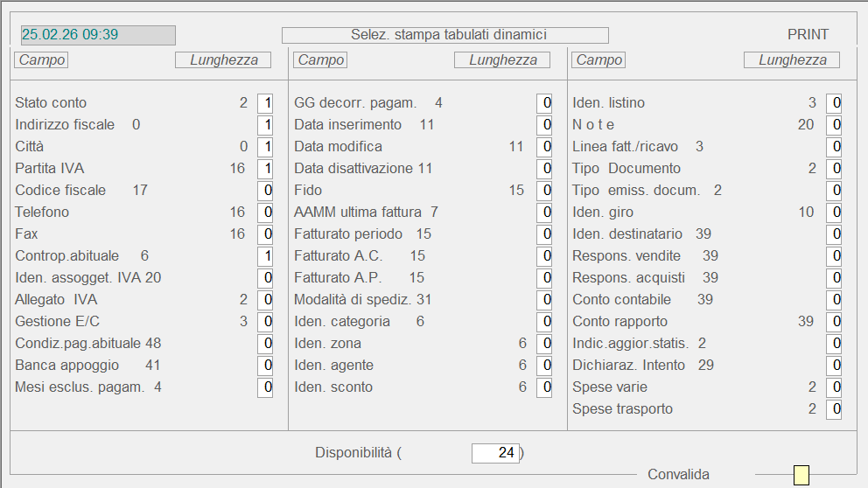This screenshot has width=868, height=488.
Task: Click the Selez. stampa tabulati dinamici title
Action: (444, 35)
